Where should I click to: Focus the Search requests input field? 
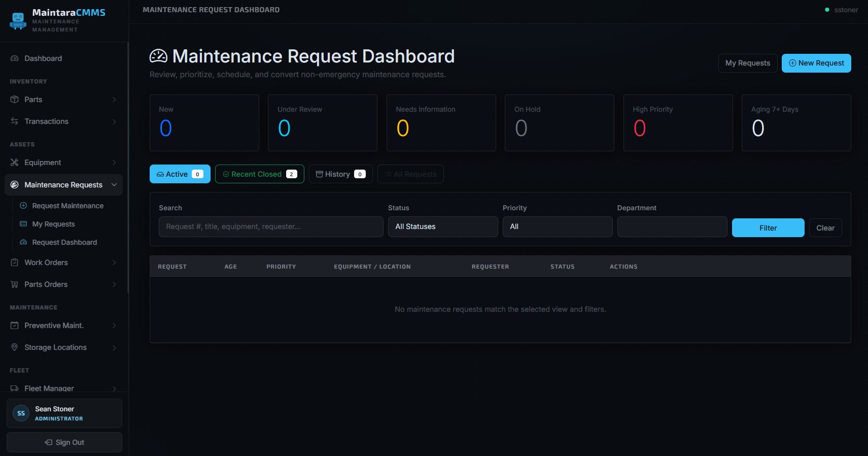click(271, 226)
